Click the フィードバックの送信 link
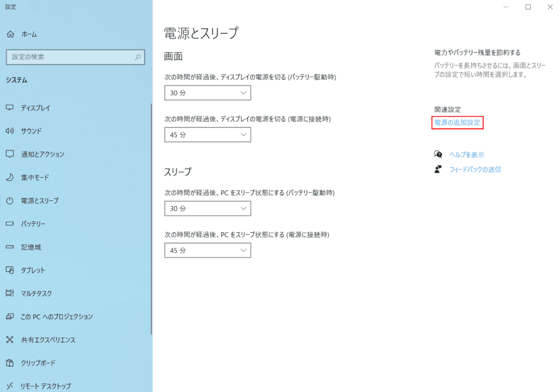 [x=475, y=170]
